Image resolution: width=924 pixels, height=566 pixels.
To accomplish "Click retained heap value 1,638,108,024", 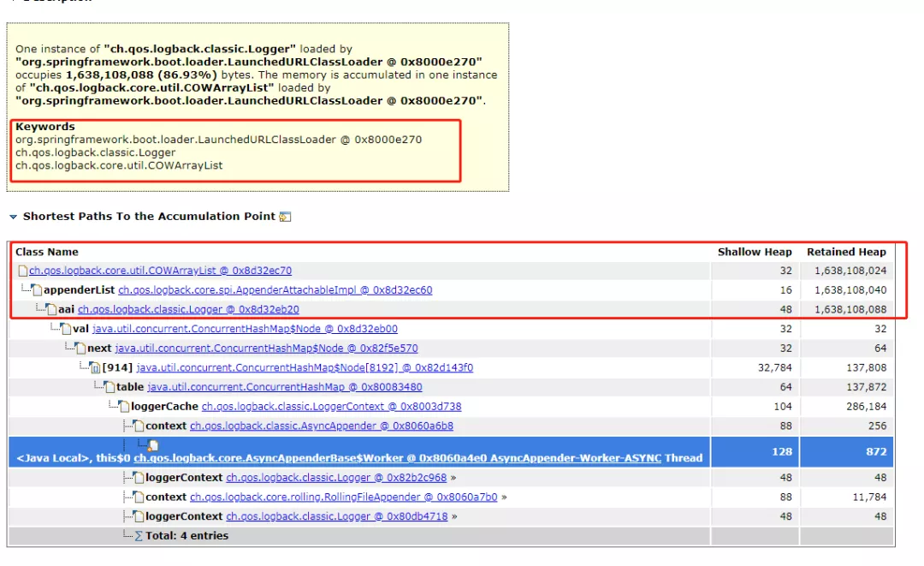I will [x=850, y=271].
